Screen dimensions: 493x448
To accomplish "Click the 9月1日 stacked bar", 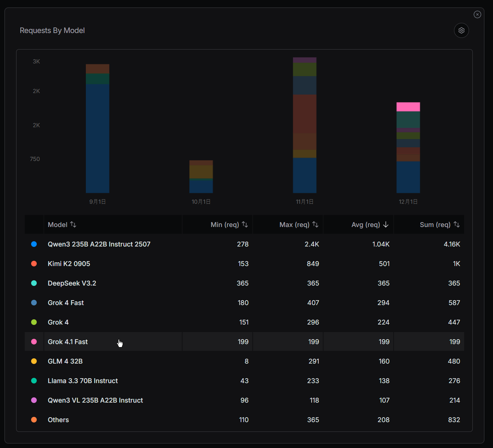I will 97,128.
